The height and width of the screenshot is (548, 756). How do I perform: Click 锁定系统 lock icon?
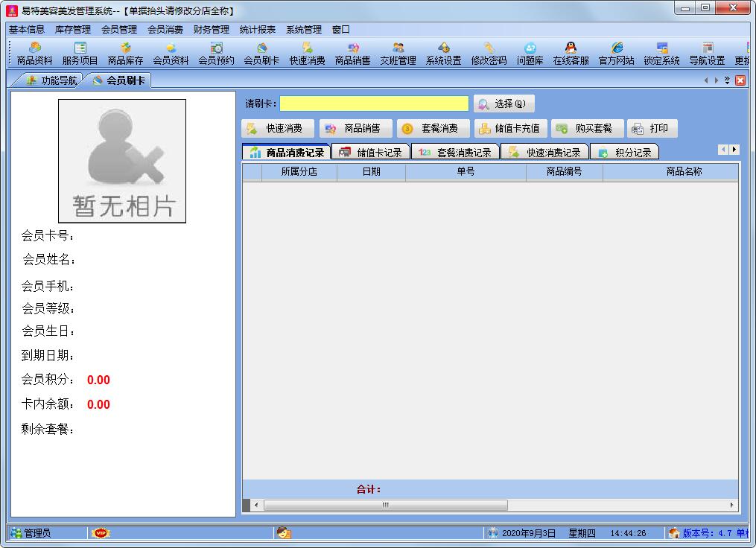[661, 54]
